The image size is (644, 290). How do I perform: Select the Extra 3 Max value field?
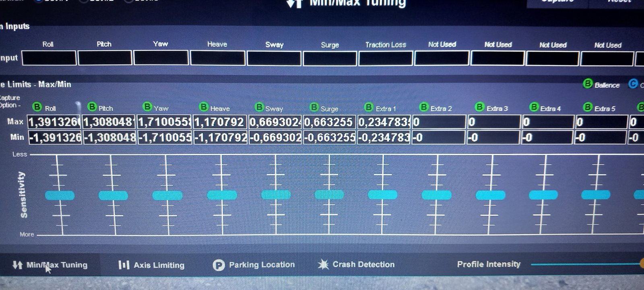[x=494, y=122]
